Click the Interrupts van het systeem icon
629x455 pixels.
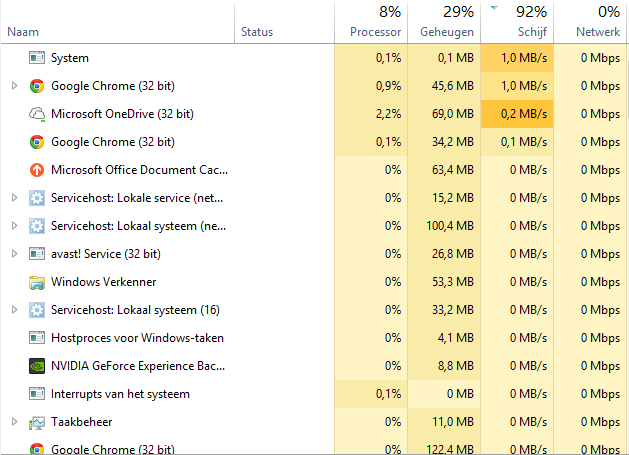(37, 394)
